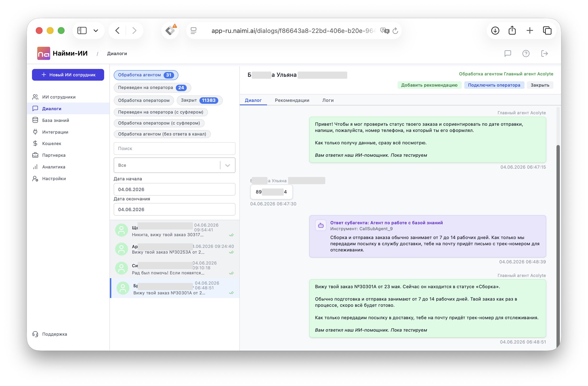Click the Поиск search field
The image size is (588, 386).
click(174, 149)
